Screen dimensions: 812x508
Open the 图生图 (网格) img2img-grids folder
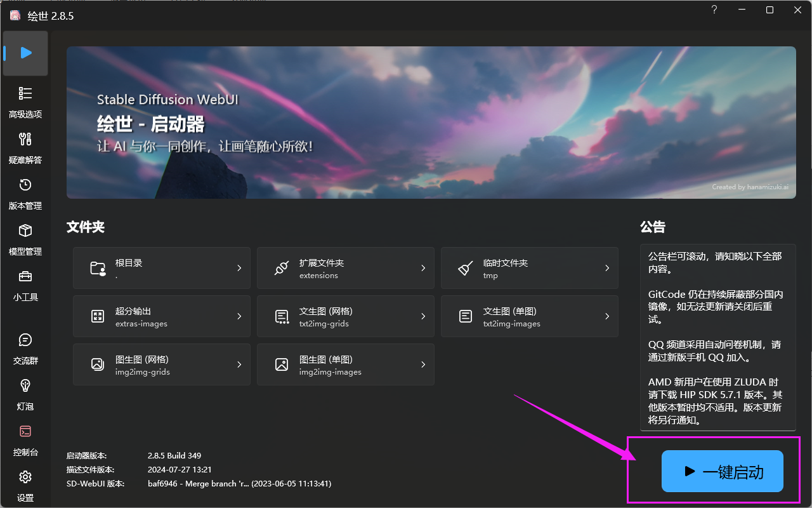(162, 364)
